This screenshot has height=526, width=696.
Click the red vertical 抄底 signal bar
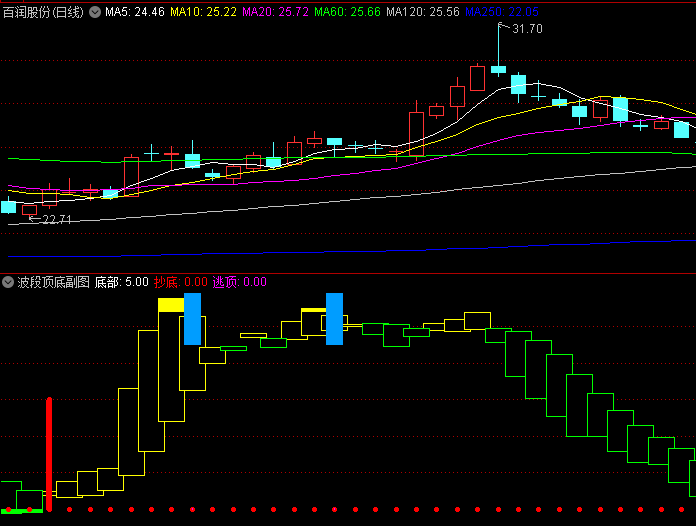point(49,455)
